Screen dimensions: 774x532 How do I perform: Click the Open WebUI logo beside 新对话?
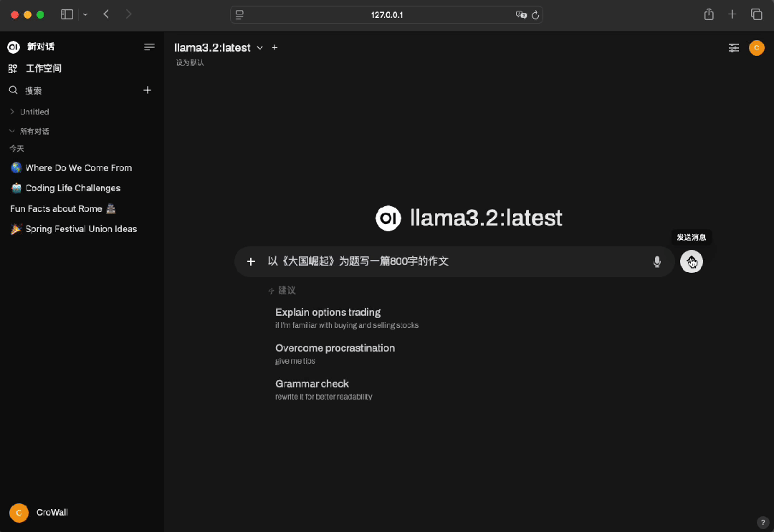14,47
